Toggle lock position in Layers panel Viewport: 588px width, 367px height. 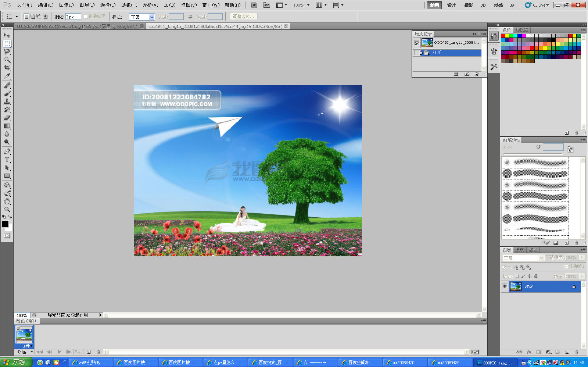point(530,276)
